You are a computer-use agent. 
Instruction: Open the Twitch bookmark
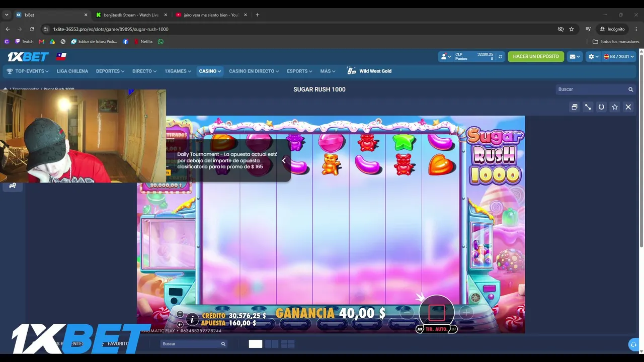pos(24,42)
